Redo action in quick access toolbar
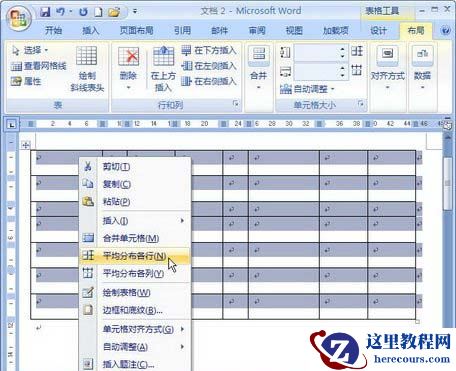456x371 pixels. tap(83, 12)
